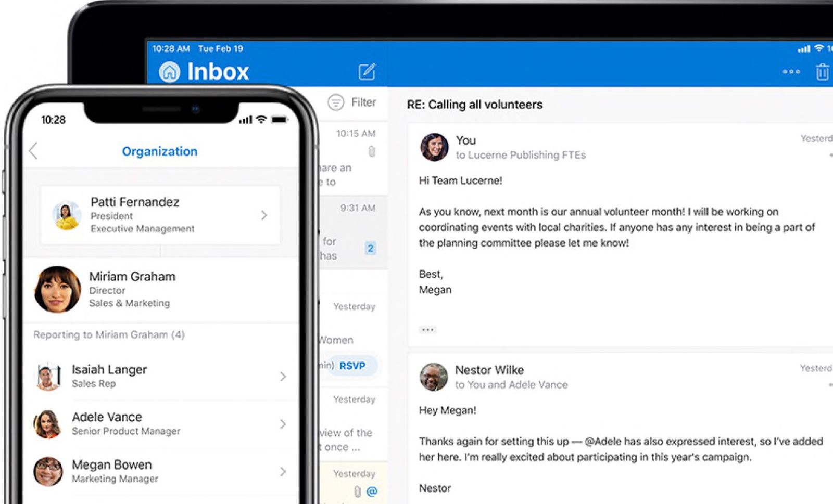The image size is (833, 504).
Task: Compose a new email with the pencil icon
Action: point(368,72)
